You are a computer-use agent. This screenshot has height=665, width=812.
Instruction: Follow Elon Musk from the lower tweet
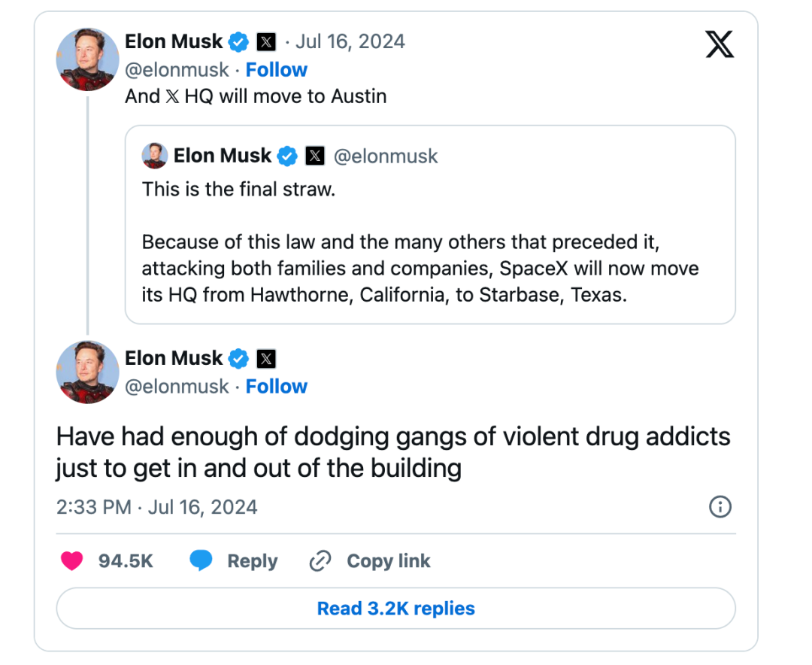click(x=277, y=387)
